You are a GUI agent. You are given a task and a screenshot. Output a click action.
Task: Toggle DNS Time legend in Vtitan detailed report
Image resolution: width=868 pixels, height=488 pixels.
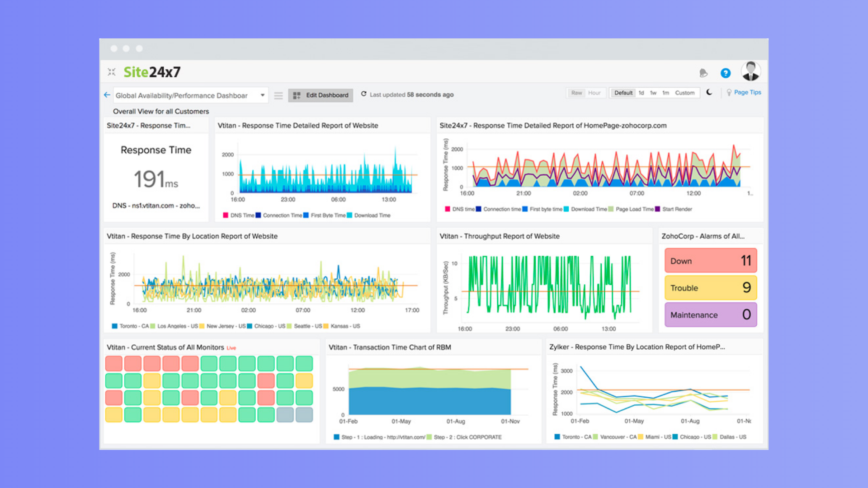pos(239,215)
